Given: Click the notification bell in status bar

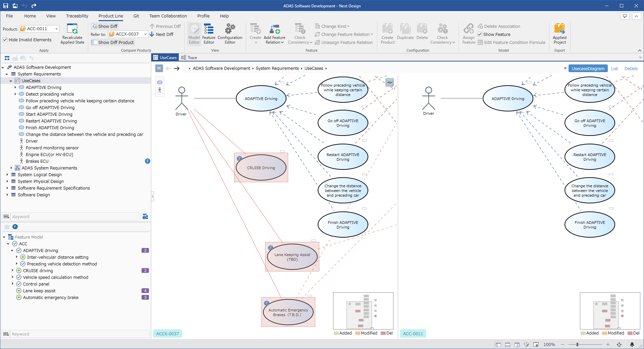Looking at the screenshot, I should coord(632,344).
